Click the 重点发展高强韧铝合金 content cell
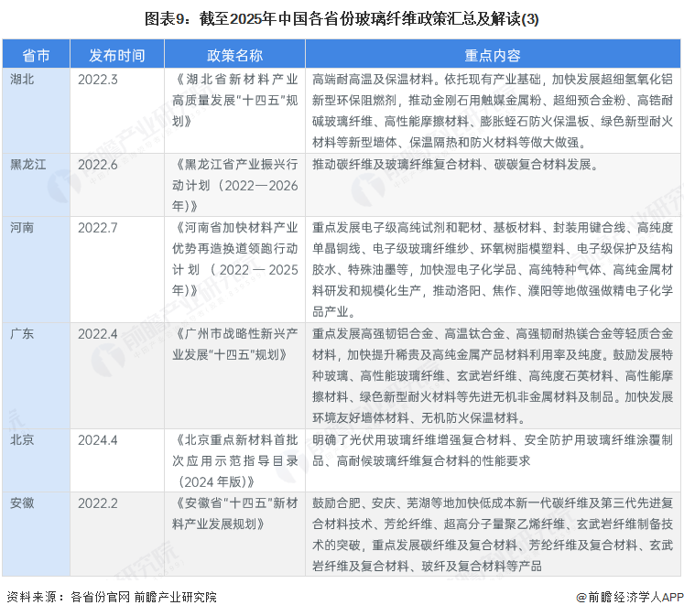Viewport: 684px width, 616px height. [493, 376]
